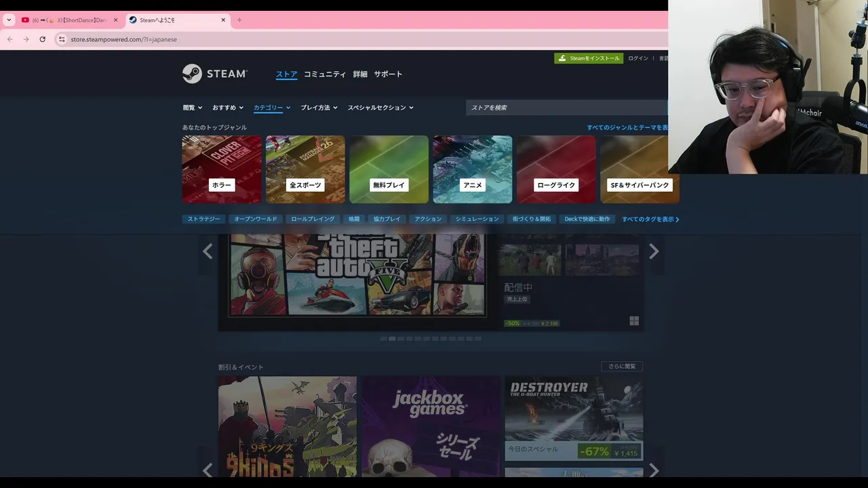
Task: Expand the スペシャルセクション dropdown
Action: pos(380,108)
